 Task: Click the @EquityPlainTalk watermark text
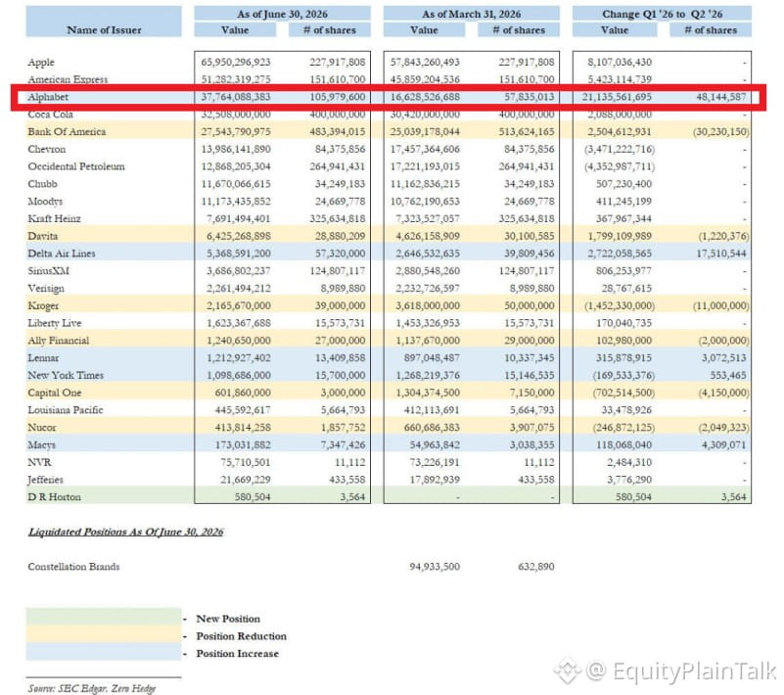tap(681, 671)
